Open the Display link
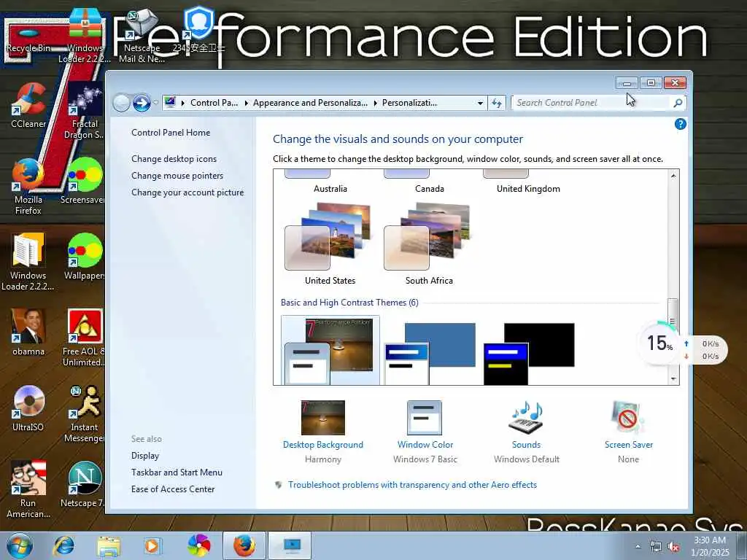 coord(145,456)
